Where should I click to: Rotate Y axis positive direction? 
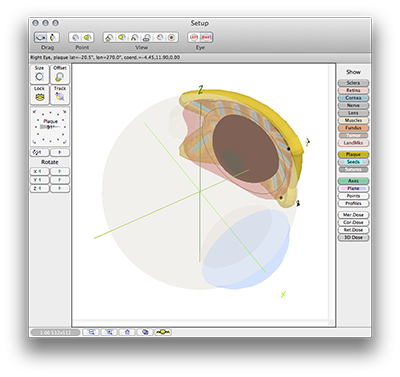60,180
